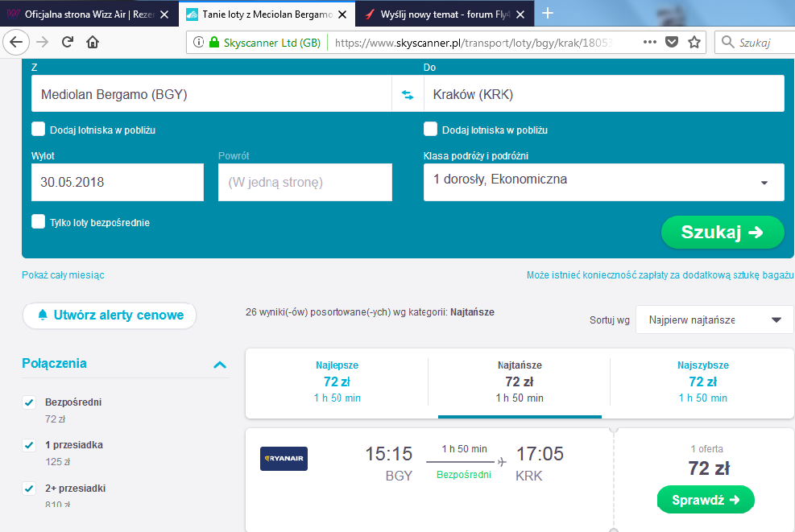Image resolution: width=795 pixels, height=532 pixels.
Task: Click the browser forward arrow
Action: [x=43, y=42]
